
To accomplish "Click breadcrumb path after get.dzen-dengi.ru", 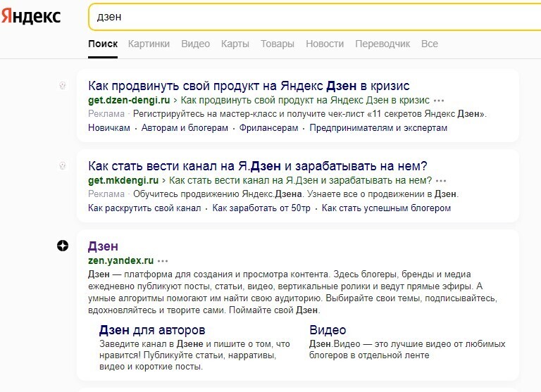I will (x=305, y=101).
